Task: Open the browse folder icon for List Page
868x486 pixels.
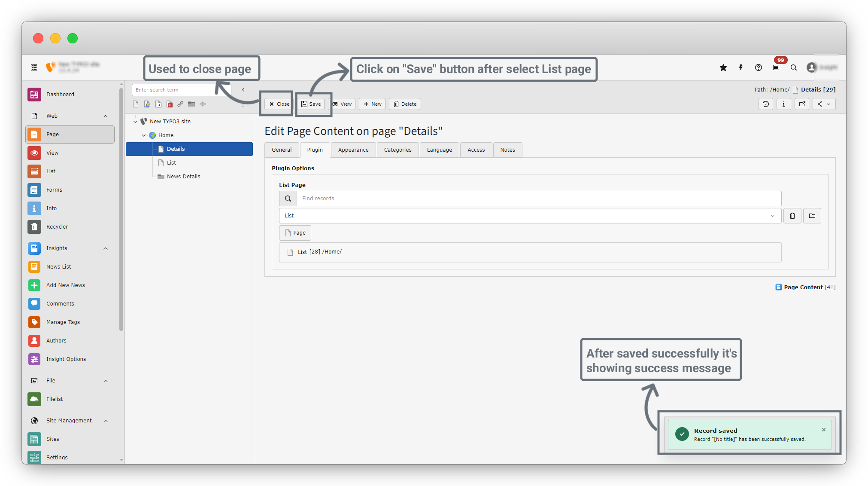Action: (812, 216)
